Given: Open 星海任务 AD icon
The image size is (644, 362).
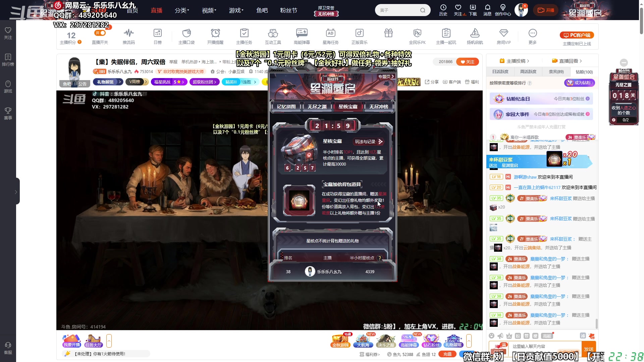Looking at the screenshot, I should [330, 36].
